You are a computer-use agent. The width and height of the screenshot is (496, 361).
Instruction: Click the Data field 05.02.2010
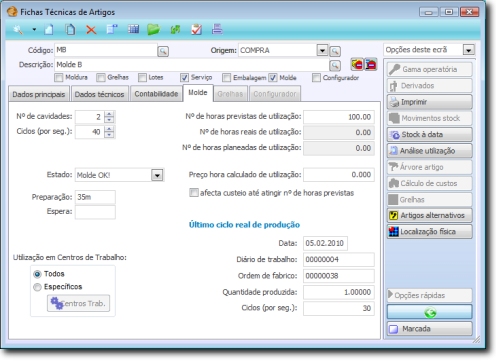[325, 243]
